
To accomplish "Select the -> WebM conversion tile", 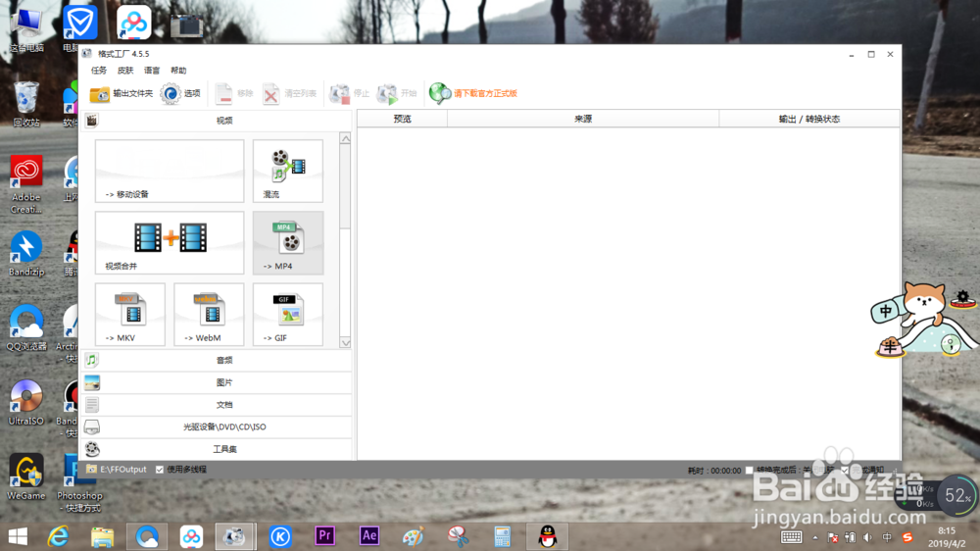I will pos(209,314).
